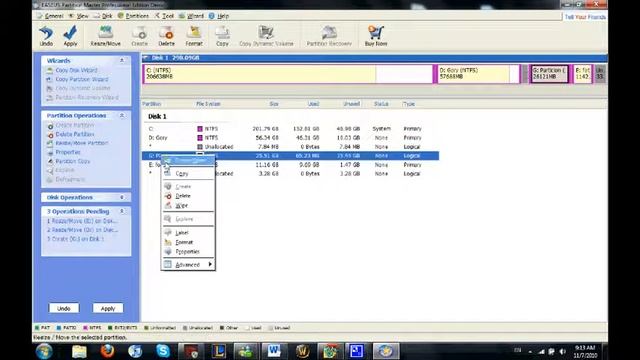
Task: Click the File System column header
Action: tap(208, 104)
